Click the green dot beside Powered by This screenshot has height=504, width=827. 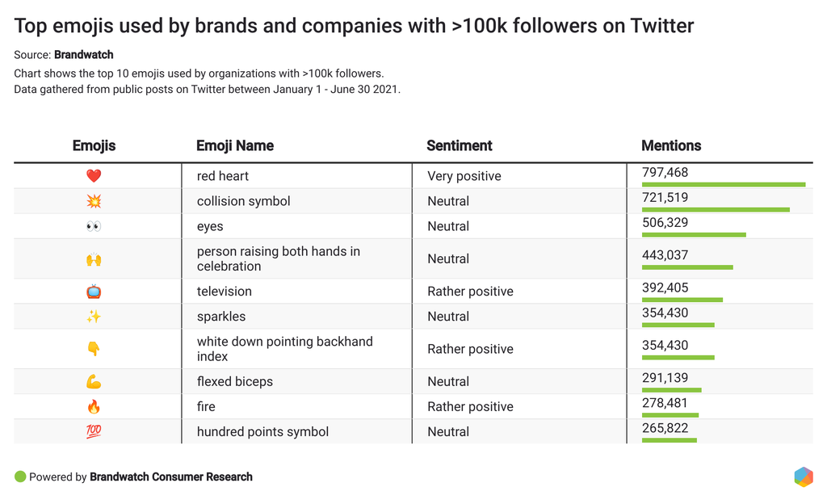[20, 477]
